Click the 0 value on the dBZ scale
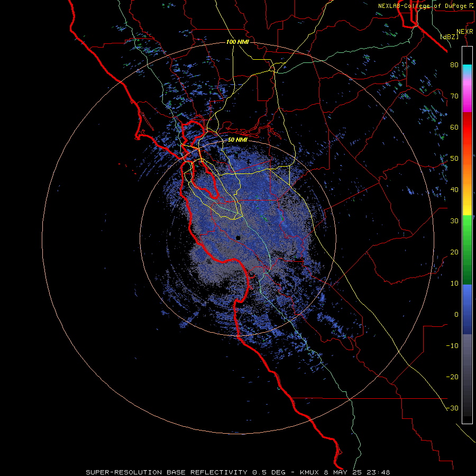This screenshot has width=476, height=476. tap(456, 315)
